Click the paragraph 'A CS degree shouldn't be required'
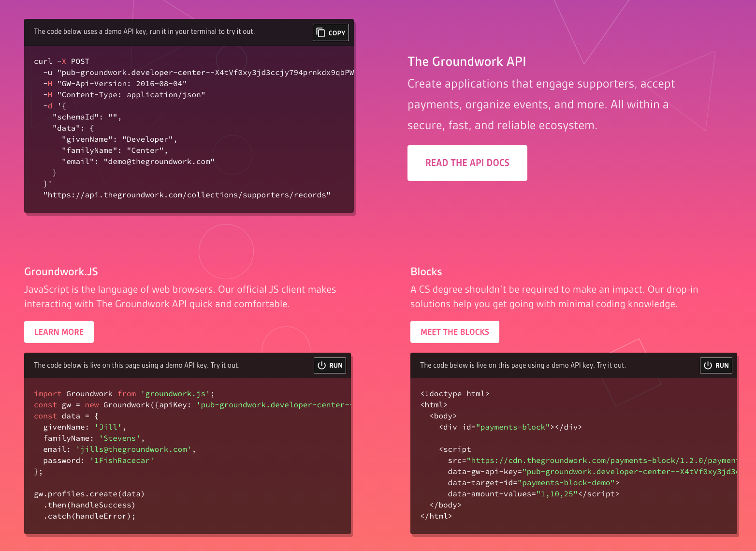756x551 pixels. tap(554, 297)
